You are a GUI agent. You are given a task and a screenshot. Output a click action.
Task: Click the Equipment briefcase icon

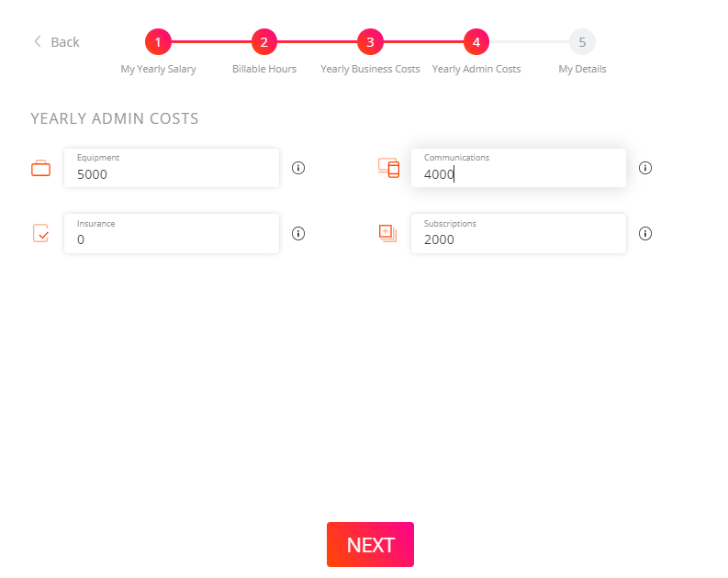[x=40, y=168]
